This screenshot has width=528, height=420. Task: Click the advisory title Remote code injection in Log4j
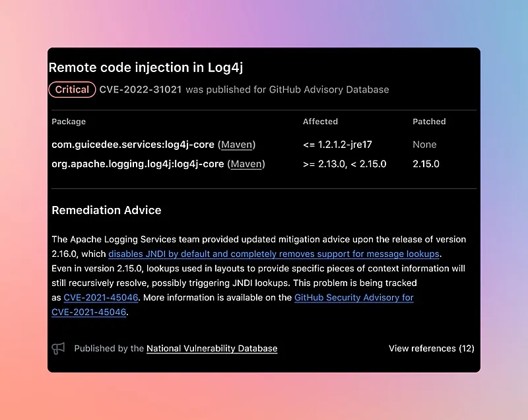pos(147,67)
